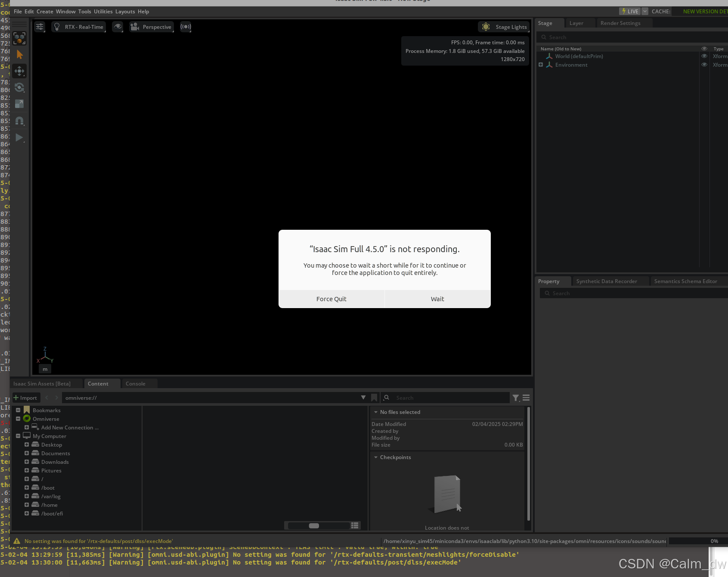This screenshot has height=577, width=728.
Task: Go back in content browser history
Action: click(47, 398)
